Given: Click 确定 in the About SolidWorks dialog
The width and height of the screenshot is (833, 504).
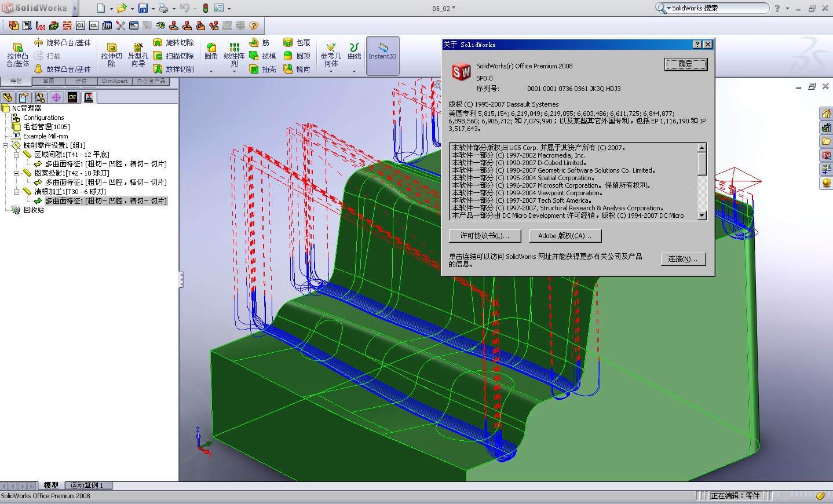Looking at the screenshot, I should coord(686,64).
